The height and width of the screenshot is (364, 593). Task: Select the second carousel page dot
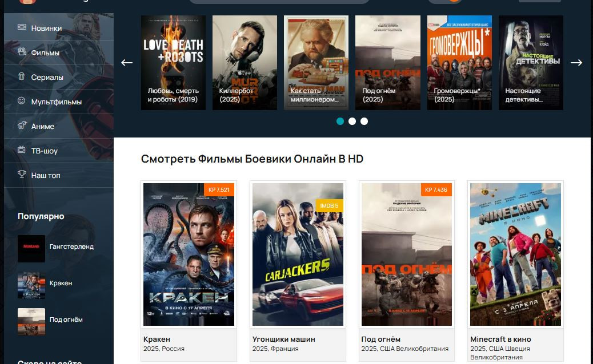click(352, 121)
